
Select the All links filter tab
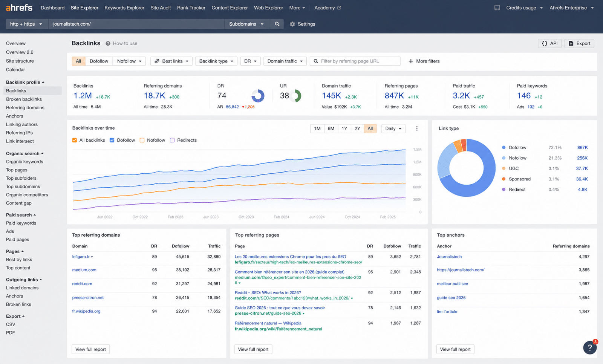(78, 61)
